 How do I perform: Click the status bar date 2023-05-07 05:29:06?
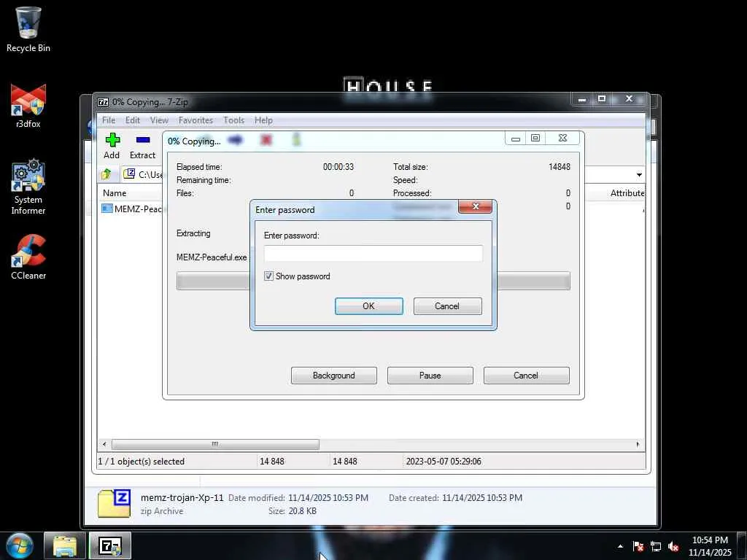(x=444, y=462)
